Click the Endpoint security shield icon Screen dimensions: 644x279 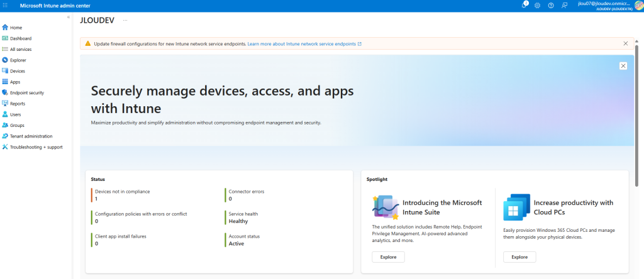[5, 93]
